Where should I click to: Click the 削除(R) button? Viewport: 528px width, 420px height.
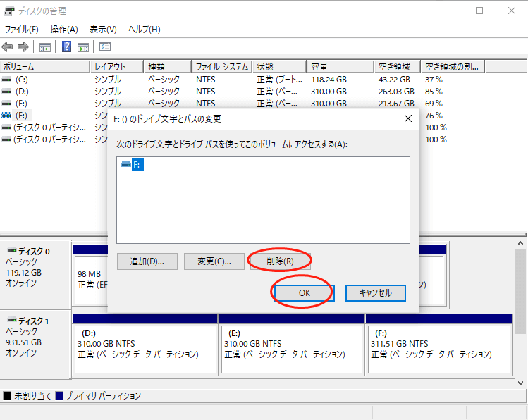click(280, 261)
